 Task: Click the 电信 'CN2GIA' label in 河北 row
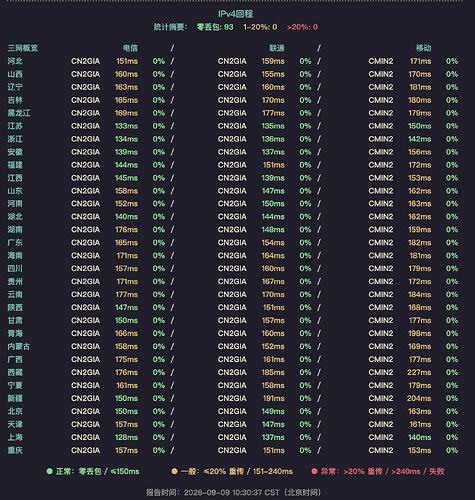pos(85,61)
